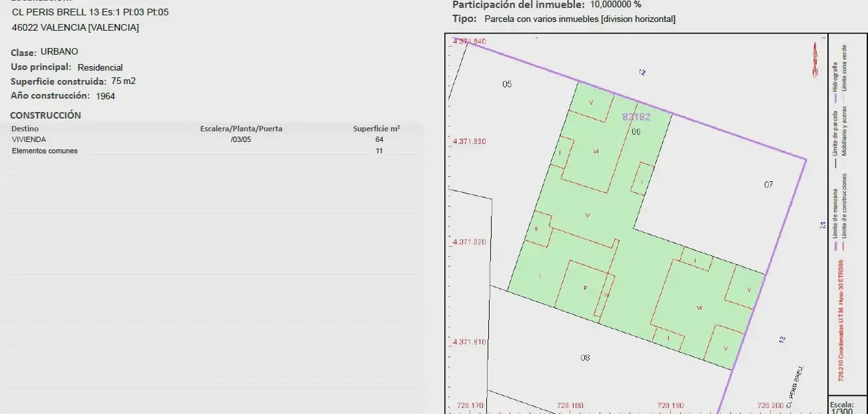Click parcel number '06' in the green parcel
Viewport: 868px width, 414px height.
click(x=636, y=132)
